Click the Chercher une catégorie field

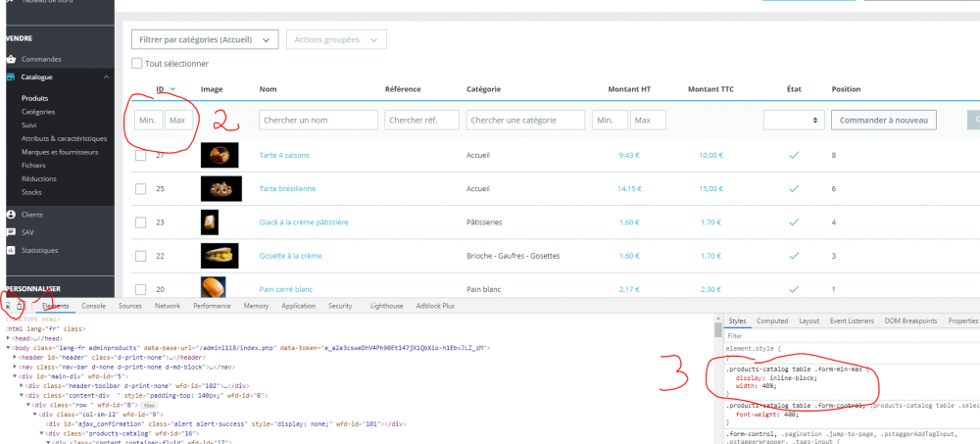tap(525, 120)
